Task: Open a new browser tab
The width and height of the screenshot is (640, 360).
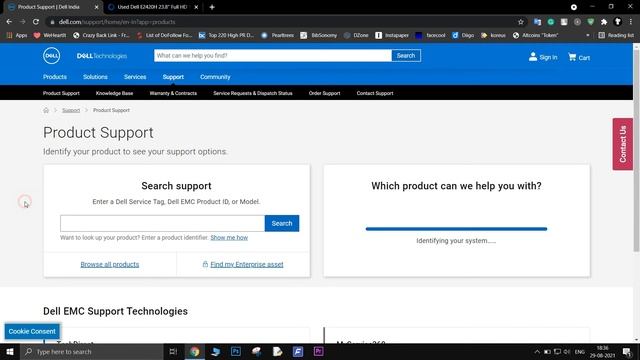Action: [212, 7]
